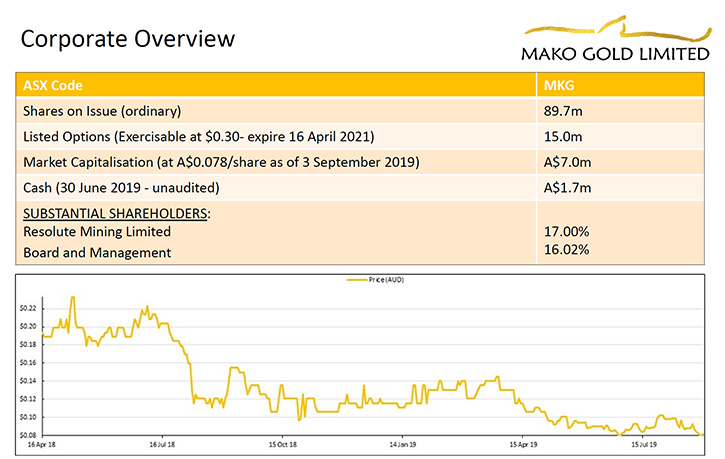
Task: Select the MKG header cell
Action: coord(621,85)
